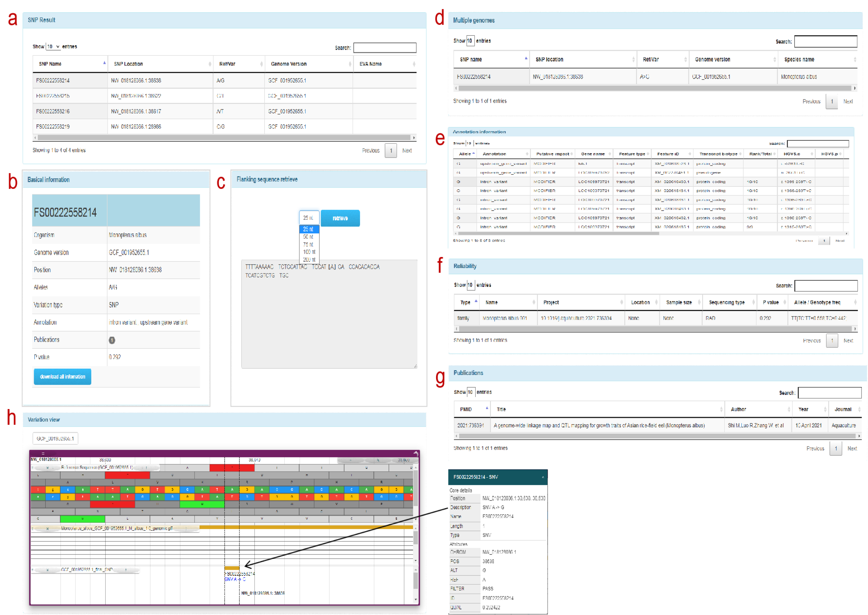Close the GCF_001952655.1_final_SNP track
This screenshot has width=868, height=615.
(x=47, y=570)
